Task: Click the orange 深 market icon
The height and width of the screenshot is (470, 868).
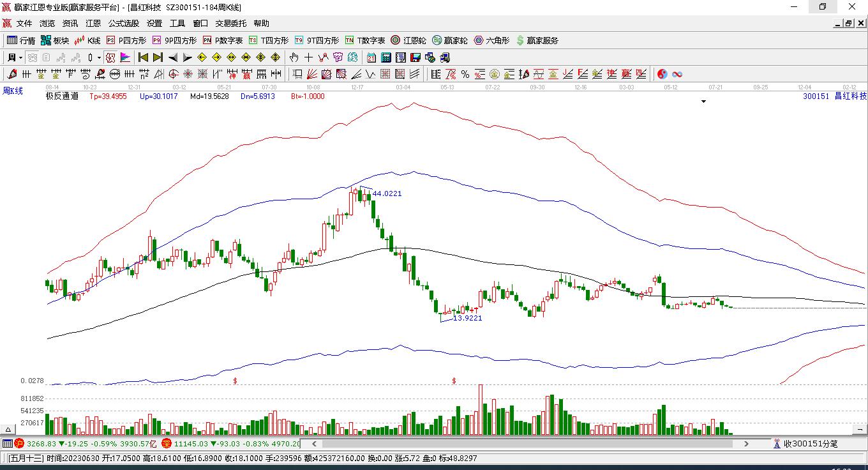Action: click(x=166, y=444)
